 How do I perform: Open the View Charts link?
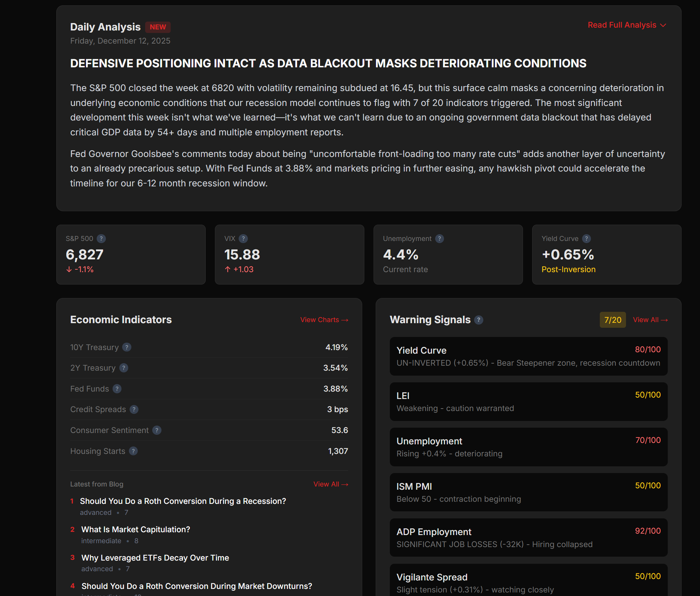point(324,320)
